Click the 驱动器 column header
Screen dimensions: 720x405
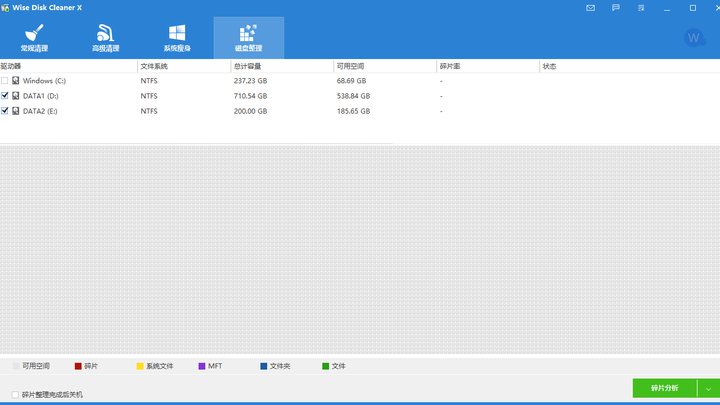(68, 66)
